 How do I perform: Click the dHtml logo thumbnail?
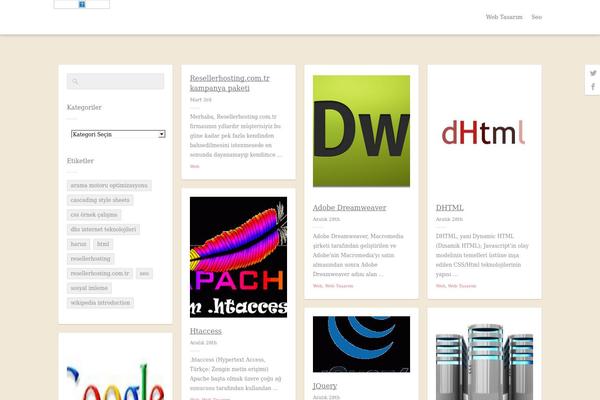point(484,132)
